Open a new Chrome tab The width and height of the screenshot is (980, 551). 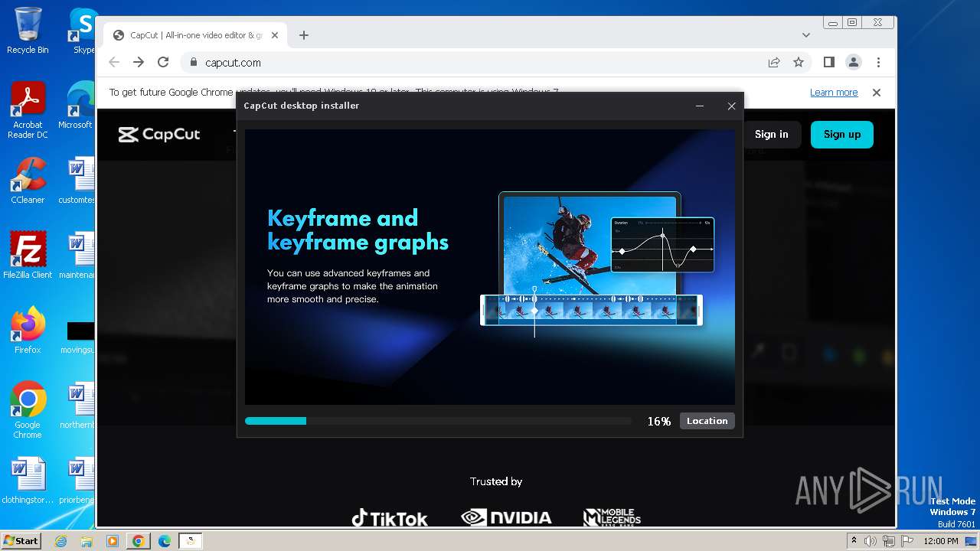click(x=304, y=35)
